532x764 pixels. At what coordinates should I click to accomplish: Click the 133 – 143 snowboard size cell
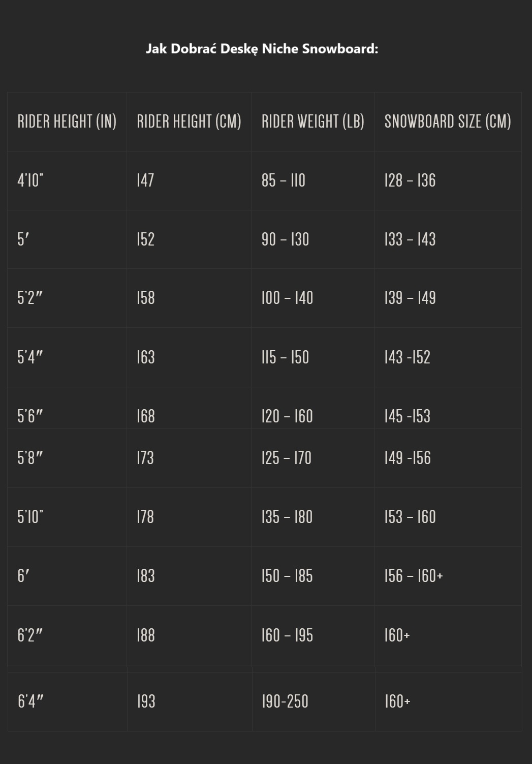coord(410,239)
